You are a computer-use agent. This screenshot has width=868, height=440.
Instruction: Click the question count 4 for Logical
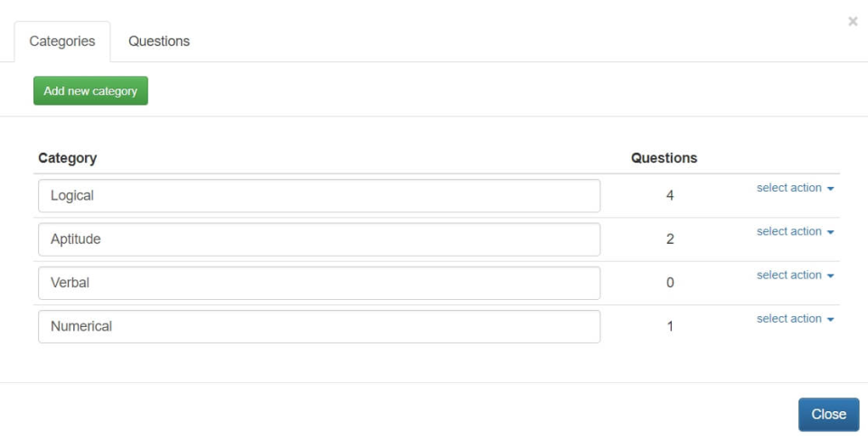click(x=670, y=196)
